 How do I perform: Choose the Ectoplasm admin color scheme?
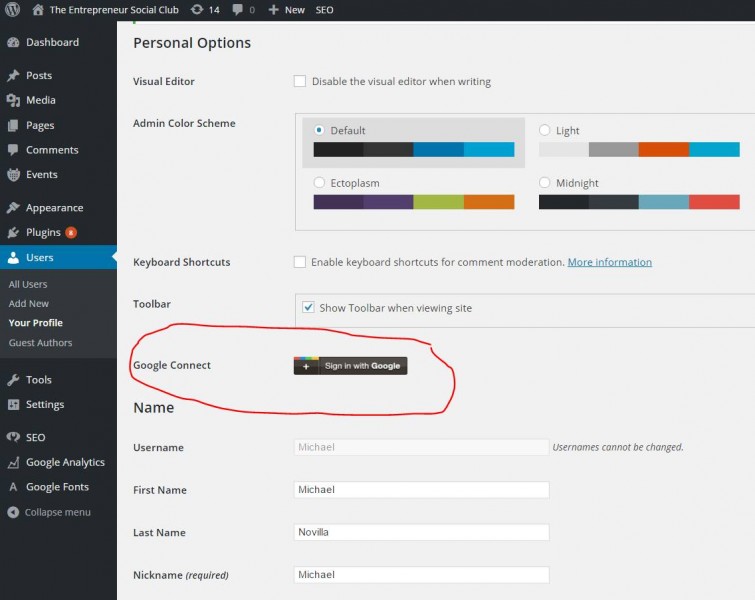coord(320,183)
